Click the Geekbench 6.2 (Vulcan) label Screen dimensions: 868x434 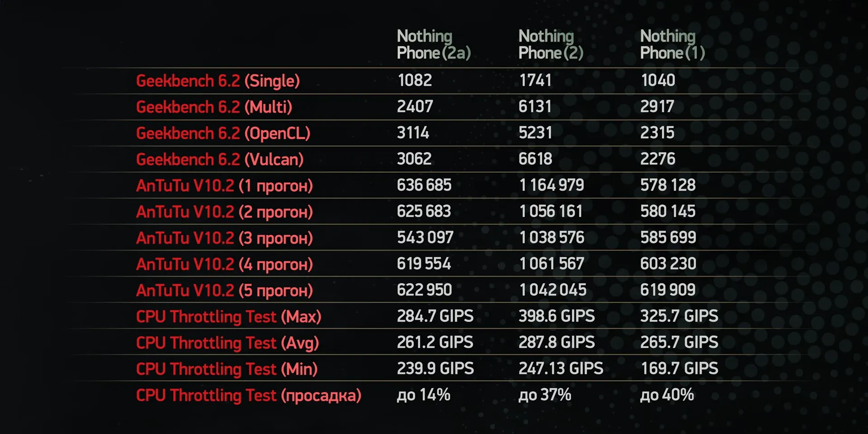[x=220, y=160]
